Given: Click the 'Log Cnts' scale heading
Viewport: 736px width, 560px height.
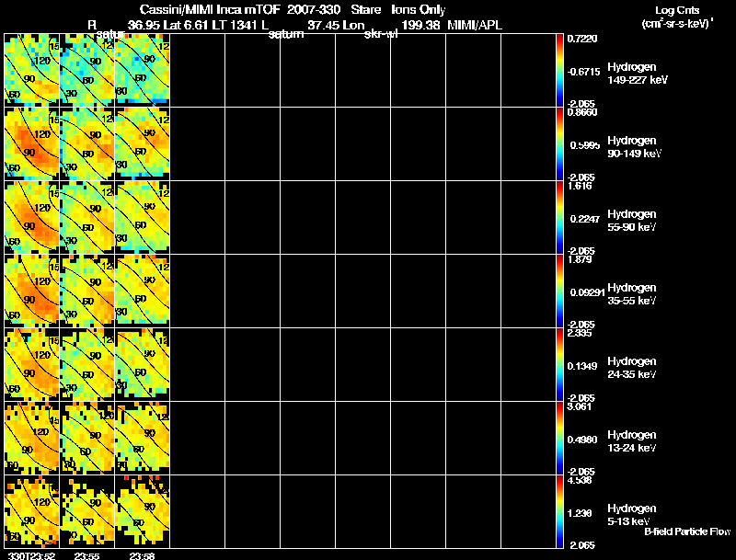Looking at the screenshot, I should [x=677, y=10].
